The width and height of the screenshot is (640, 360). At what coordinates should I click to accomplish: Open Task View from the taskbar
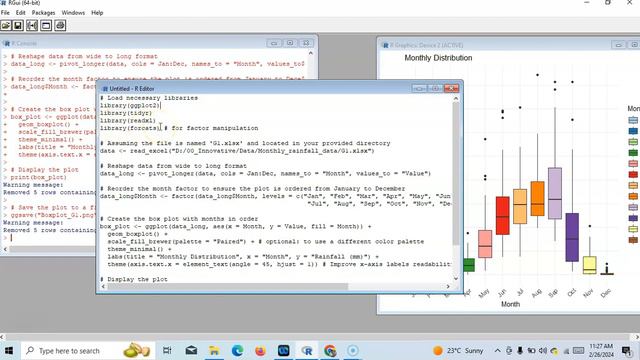click(167, 351)
